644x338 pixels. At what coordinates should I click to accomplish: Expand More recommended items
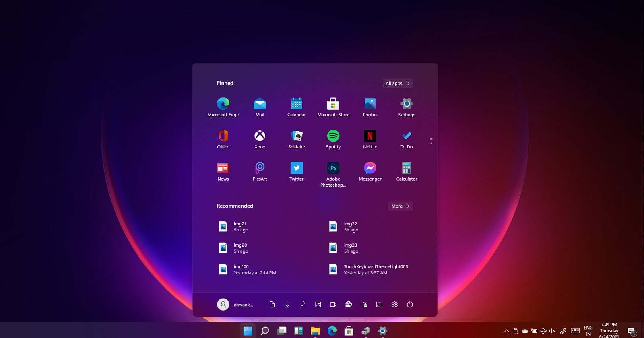[x=400, y=206]
